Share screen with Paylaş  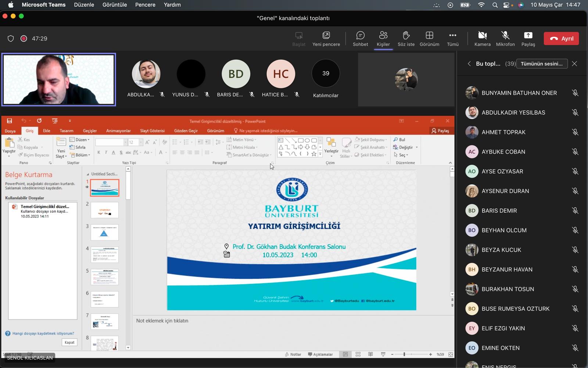528,39
